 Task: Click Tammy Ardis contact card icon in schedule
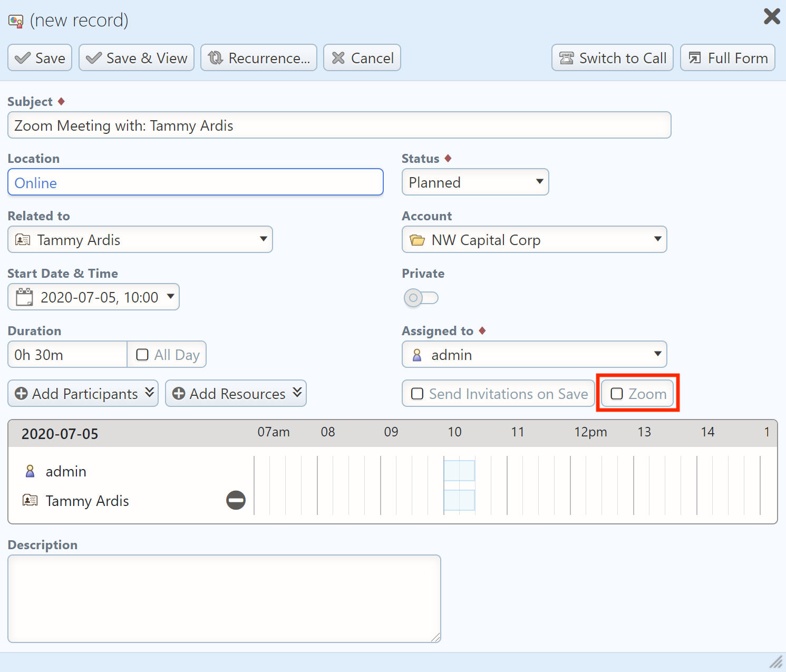(30, 500)
